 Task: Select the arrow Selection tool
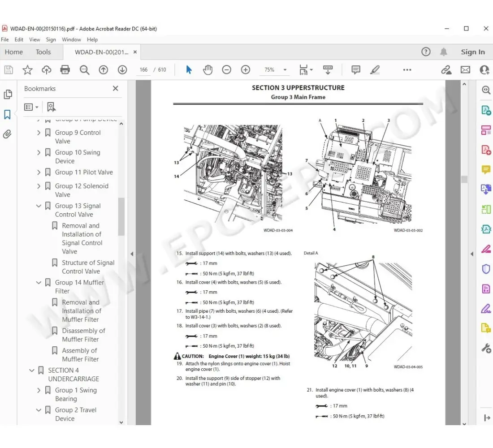click(x=189, y=69)
